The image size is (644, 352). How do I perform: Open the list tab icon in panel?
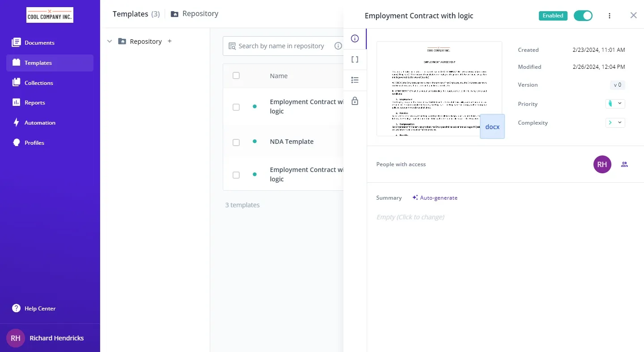click(x=355, y=80)
